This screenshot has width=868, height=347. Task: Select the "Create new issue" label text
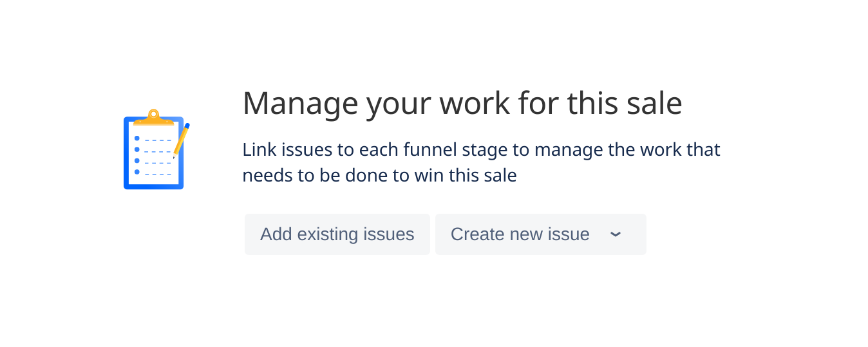[x=520, y=234]
